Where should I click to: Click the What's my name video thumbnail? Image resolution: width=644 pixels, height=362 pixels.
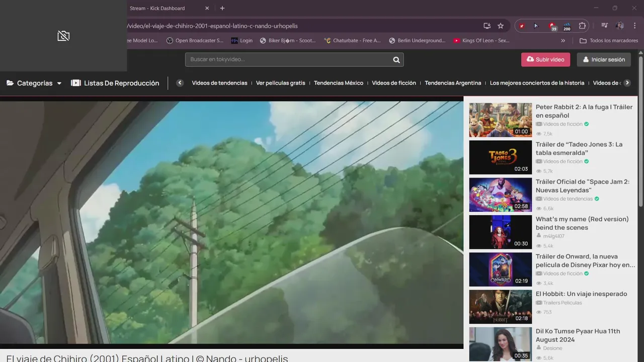click(x=500, y=232)
